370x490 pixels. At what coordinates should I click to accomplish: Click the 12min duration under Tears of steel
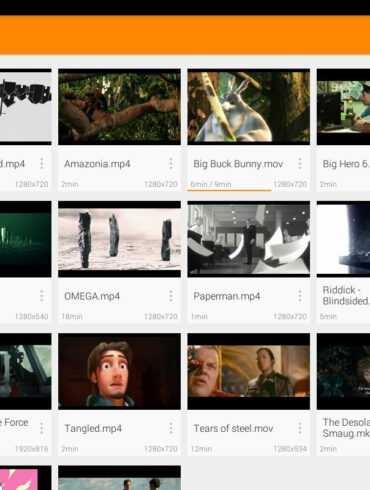201,449
